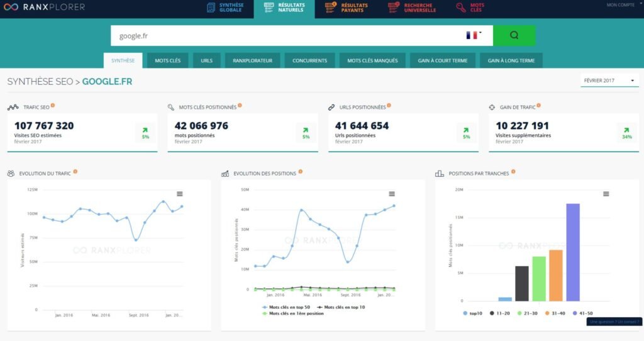The image size is (644, 341).
Task: Click the Mots Clés Positionnés key icon
Action: tap(171, 107)
